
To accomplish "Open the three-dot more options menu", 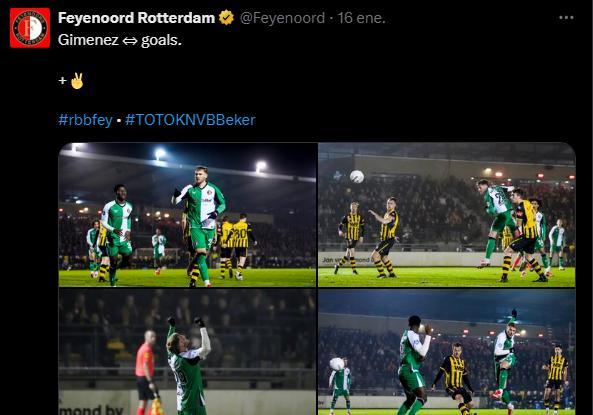I will [566, 18].
